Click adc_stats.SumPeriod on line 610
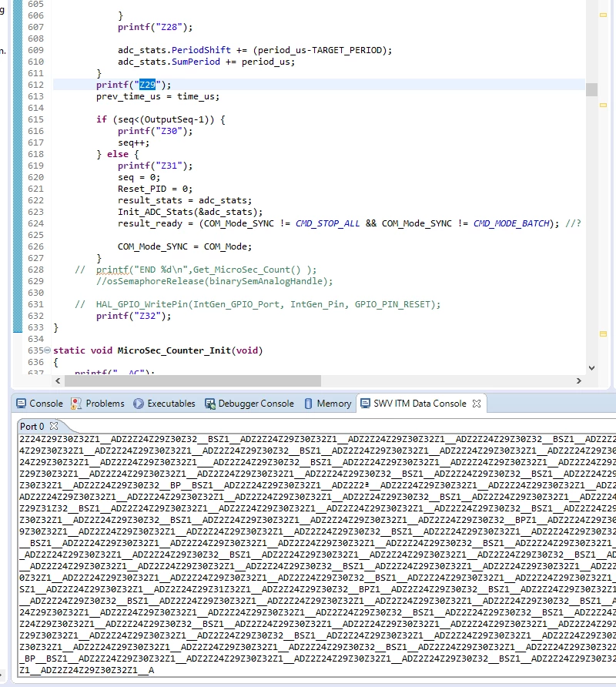The width and height of the screenshot is (616, 687). tap(169, 62)
